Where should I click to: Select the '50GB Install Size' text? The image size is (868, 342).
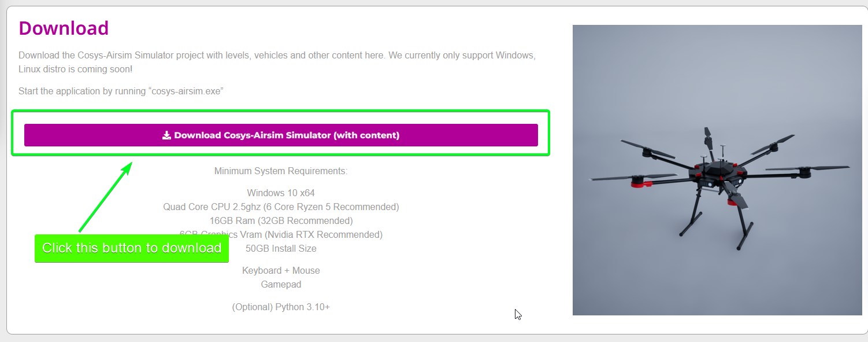click(281, 248)
